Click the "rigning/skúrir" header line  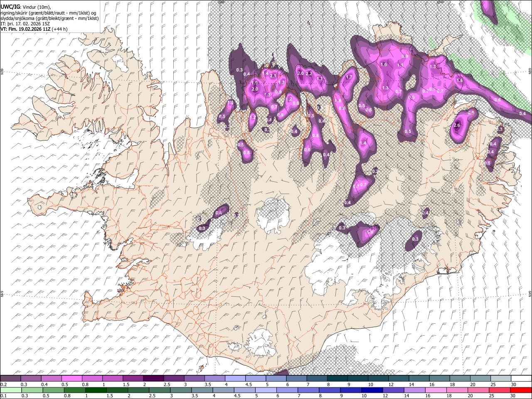[x=48, y=13]
